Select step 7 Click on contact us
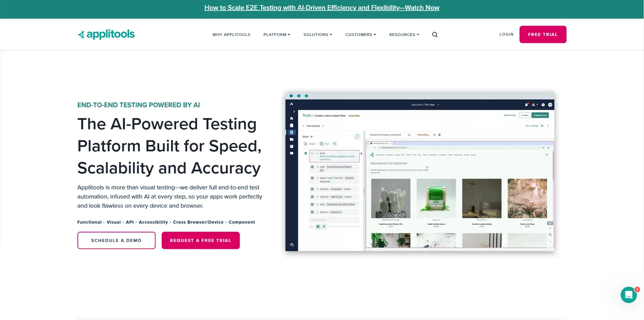644x320 pixels. tap(334, 212)
